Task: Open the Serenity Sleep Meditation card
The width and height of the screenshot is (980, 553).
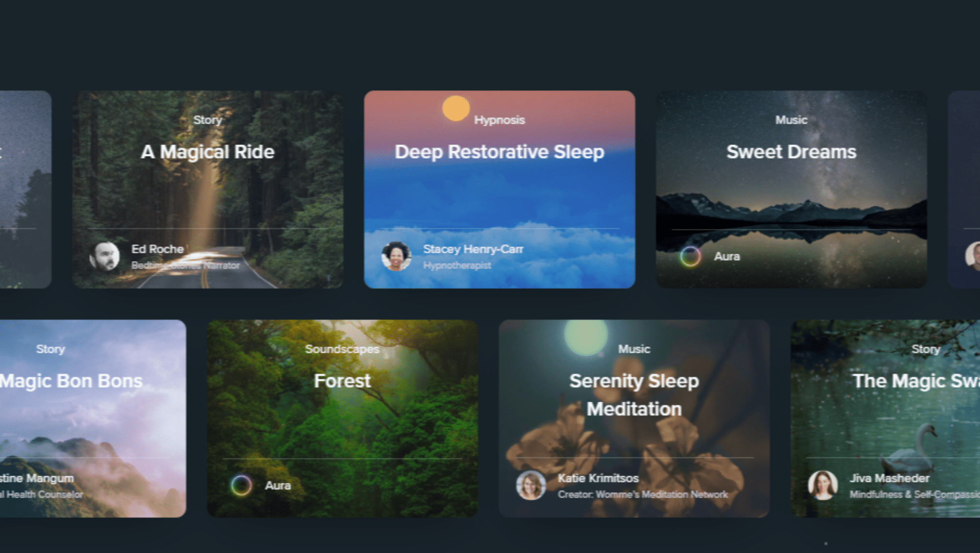Action: 634,419
